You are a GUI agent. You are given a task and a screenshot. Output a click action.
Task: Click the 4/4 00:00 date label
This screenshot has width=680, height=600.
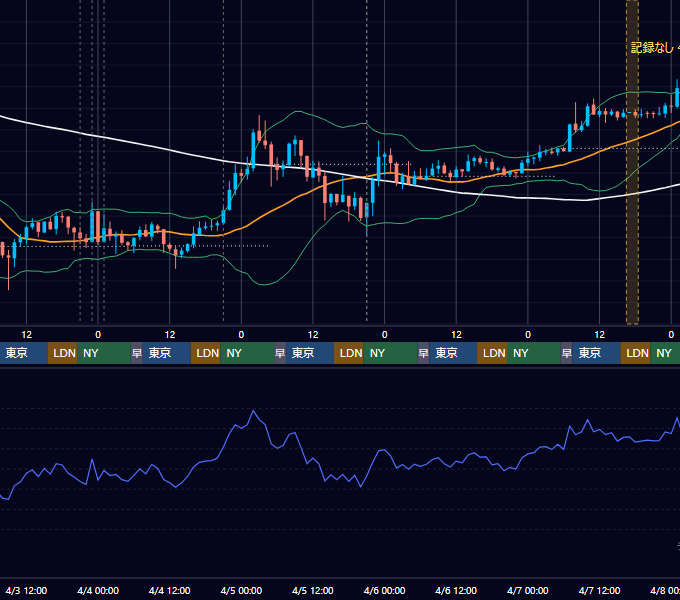click(98, 590)
